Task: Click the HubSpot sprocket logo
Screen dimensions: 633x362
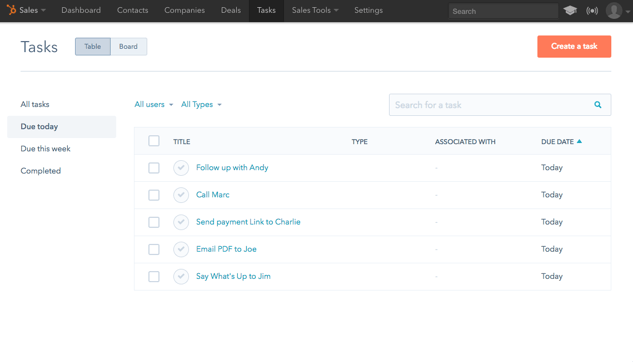Action: 11,10
